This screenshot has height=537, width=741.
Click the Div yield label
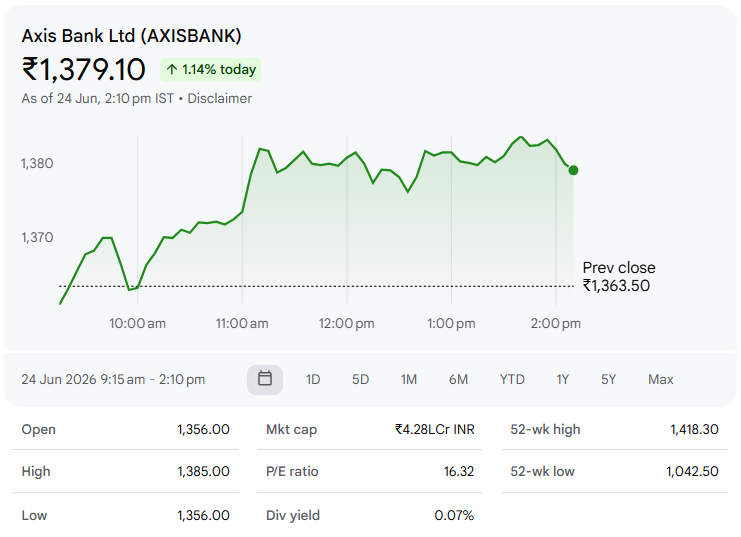click(x=293, y=515)
